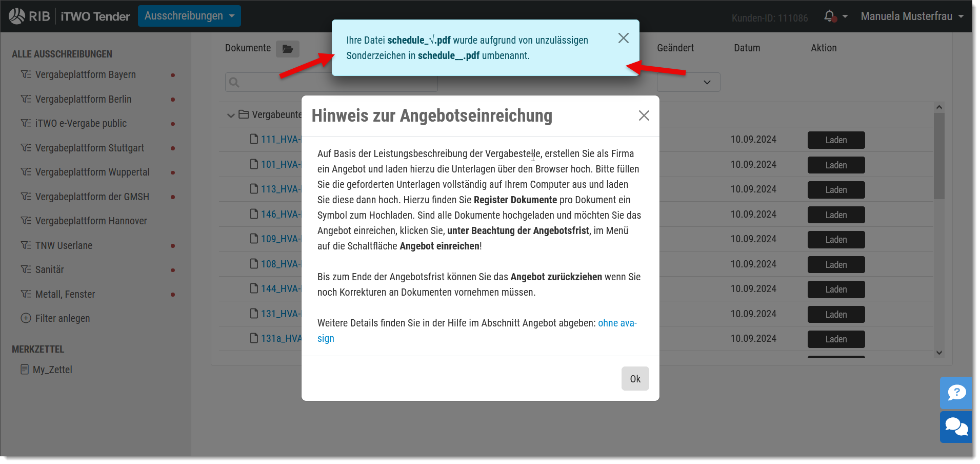The height and width of the screenshot is (464, 980).
Task: Click the file icon of 111_HVA document
Action: pyautogui.click(x=254, y=139)
